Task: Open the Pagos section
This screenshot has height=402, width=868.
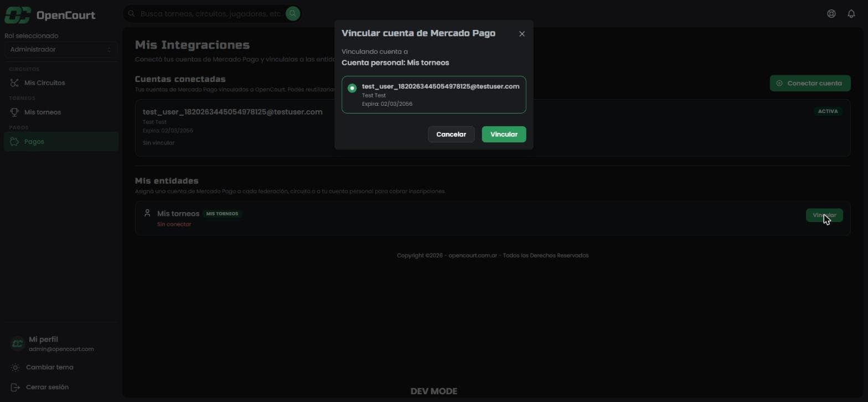Action: (x=61, y=142)
